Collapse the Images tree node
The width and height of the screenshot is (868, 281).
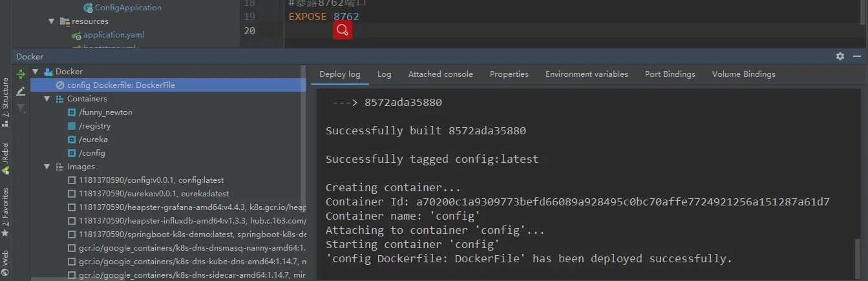click(47, 167)
